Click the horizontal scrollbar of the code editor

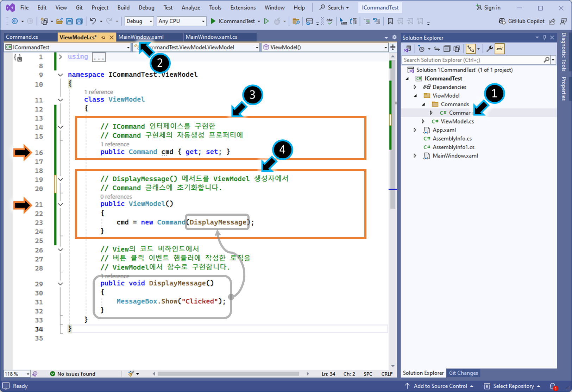228,374
